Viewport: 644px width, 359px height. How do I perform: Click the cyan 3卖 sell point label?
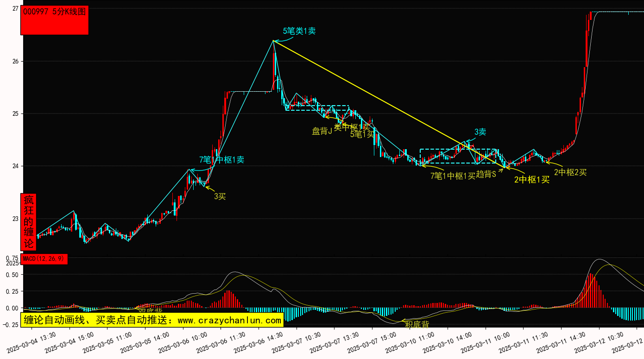click(480, 132)
